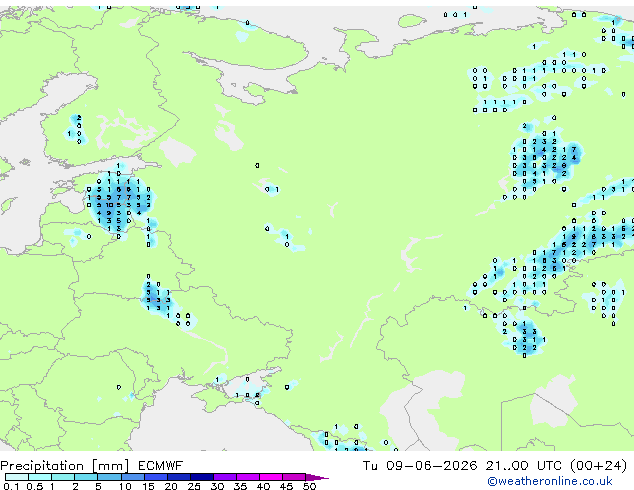Image resolution: width=634 pixels, height=490 pixels.
Task: Click the '0.1' legend scale label
Action: (x=11, y=486)
